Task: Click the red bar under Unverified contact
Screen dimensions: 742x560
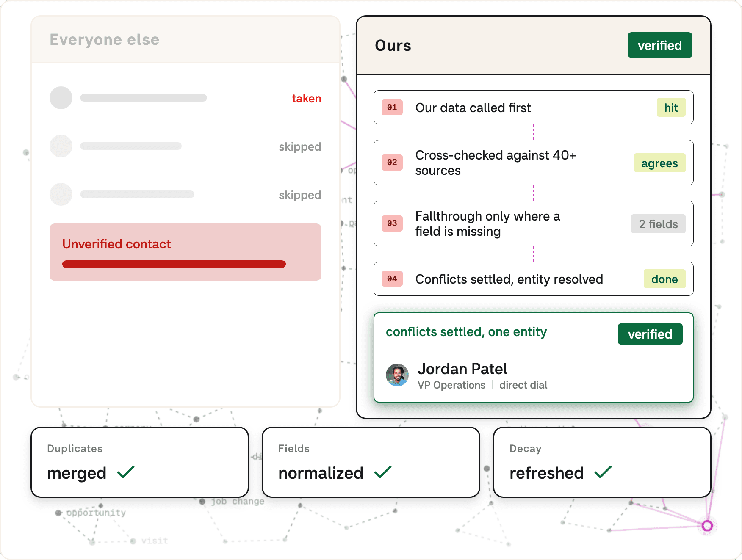Action: point(174,264)
